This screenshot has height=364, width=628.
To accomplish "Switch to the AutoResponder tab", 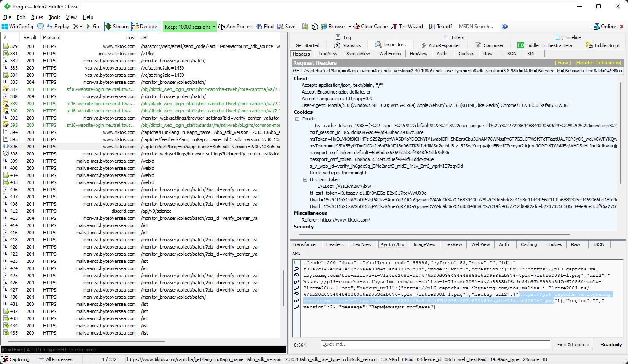I will pyautogui.click(x=440, y=45).
